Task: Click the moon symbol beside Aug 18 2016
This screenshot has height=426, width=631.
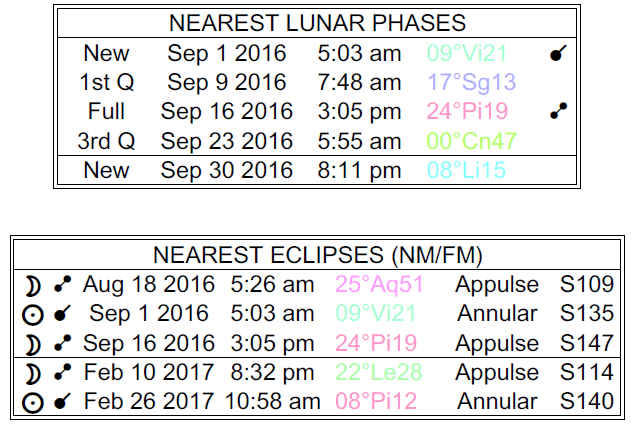Action: click(x=35, y=285)
